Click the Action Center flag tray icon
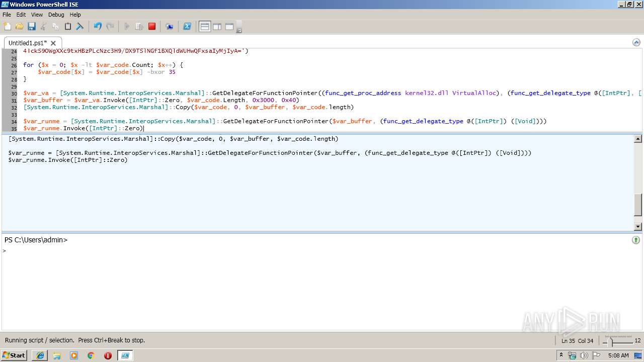This screenshot has height=362, width=644. tap(596, 355)
